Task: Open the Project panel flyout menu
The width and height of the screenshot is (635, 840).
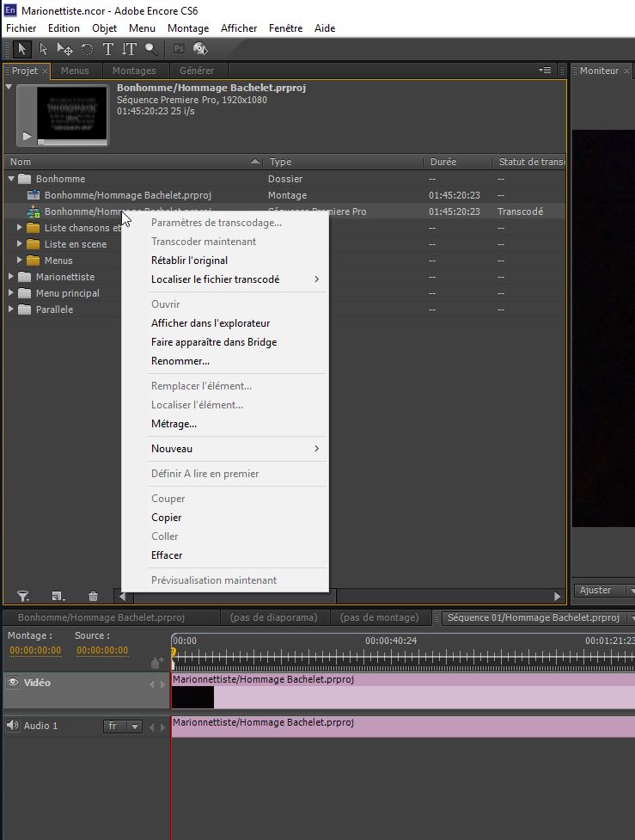Action: (545, 71)
